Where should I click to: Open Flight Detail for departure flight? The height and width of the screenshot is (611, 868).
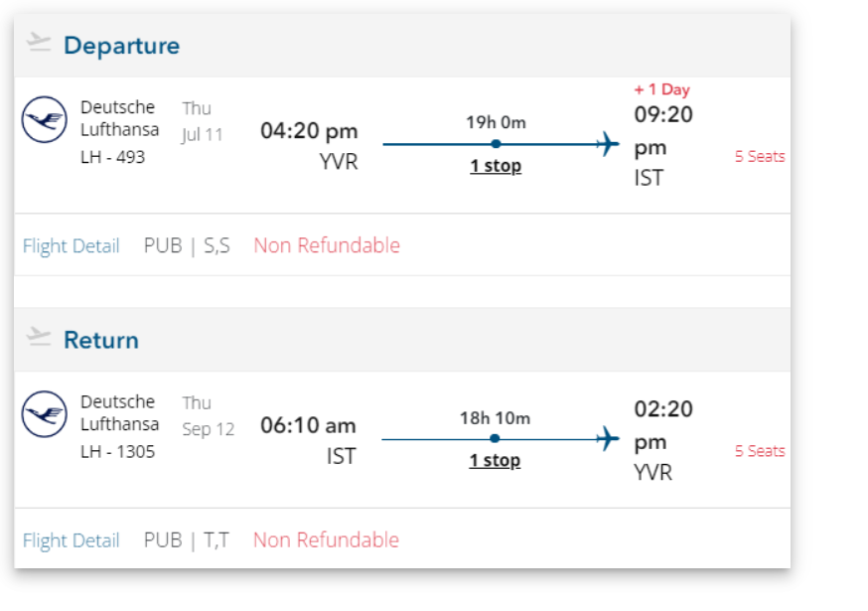pyautogui.click(x=71, y=246)
